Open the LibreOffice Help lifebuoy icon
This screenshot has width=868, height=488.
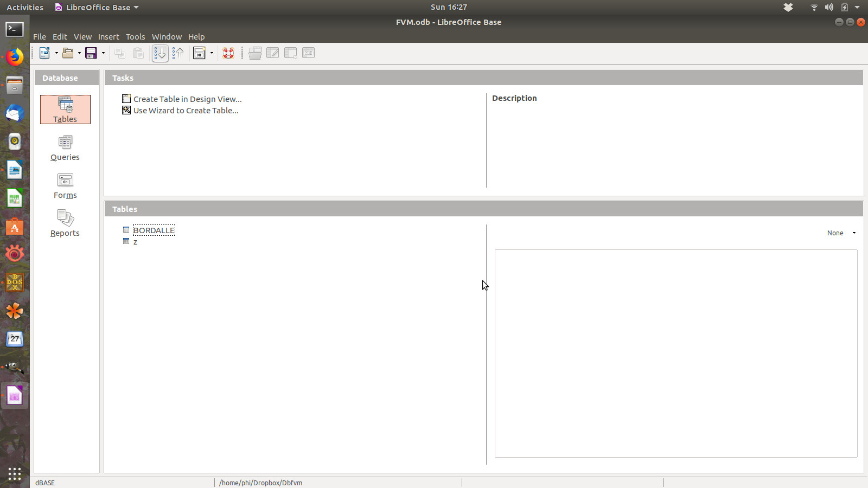(228, 53)
